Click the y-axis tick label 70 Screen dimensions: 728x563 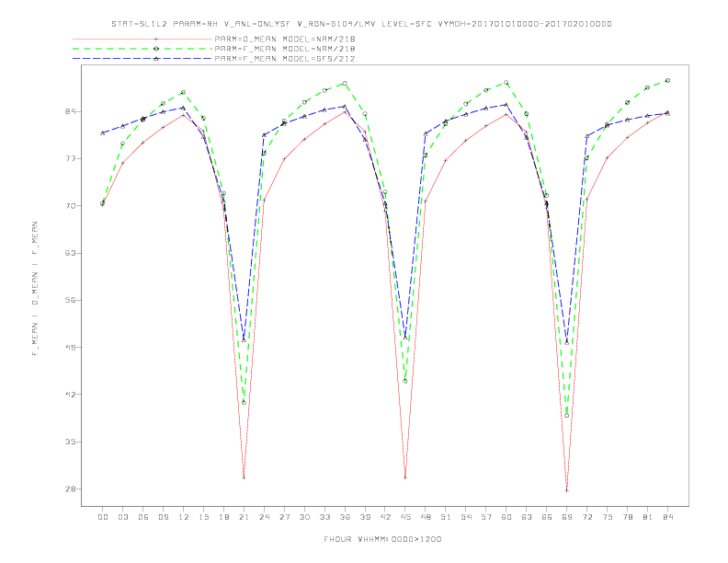pyautogui.click(x=70, y=206)
